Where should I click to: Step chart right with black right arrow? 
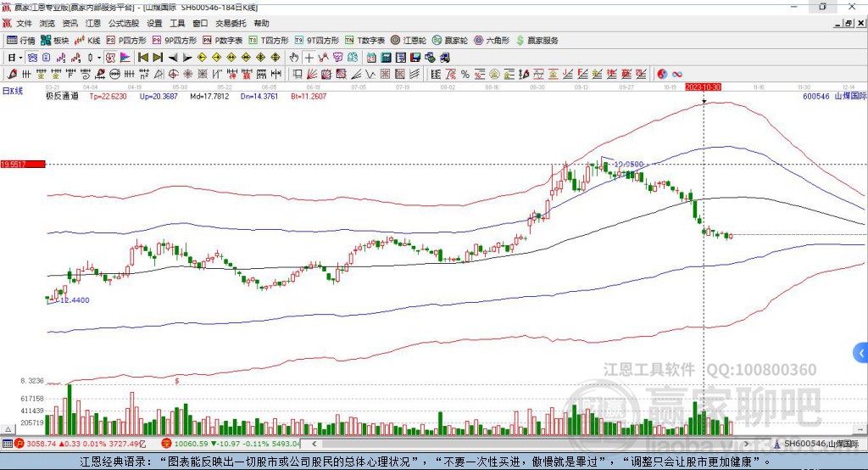click(187, 58)
